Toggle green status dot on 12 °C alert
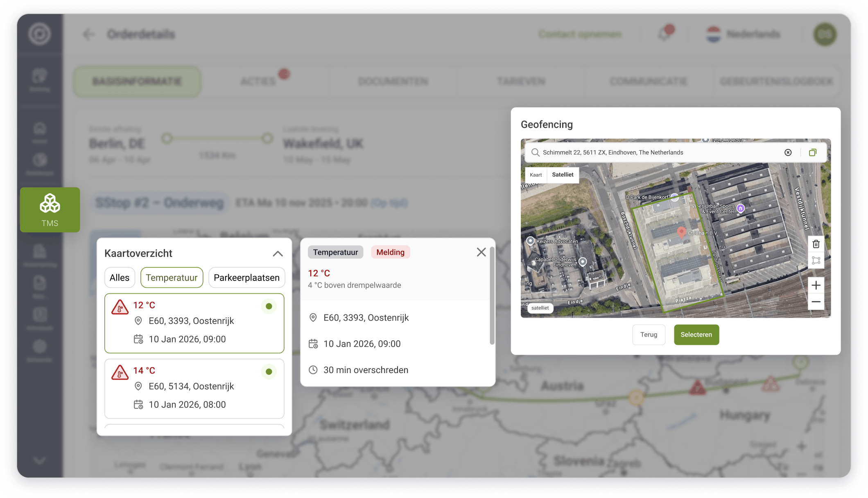Screen dimensions: 868x498 point(269,306)
